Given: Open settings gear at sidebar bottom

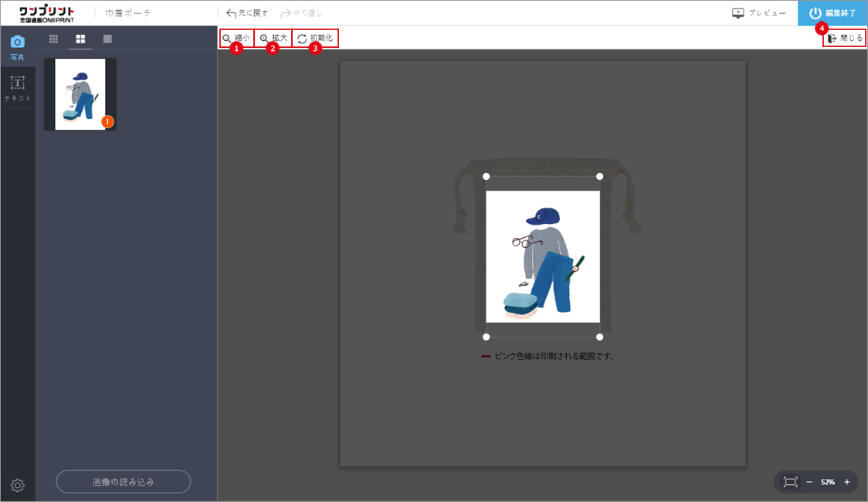Looking at the screenshot, I should 18,485.
